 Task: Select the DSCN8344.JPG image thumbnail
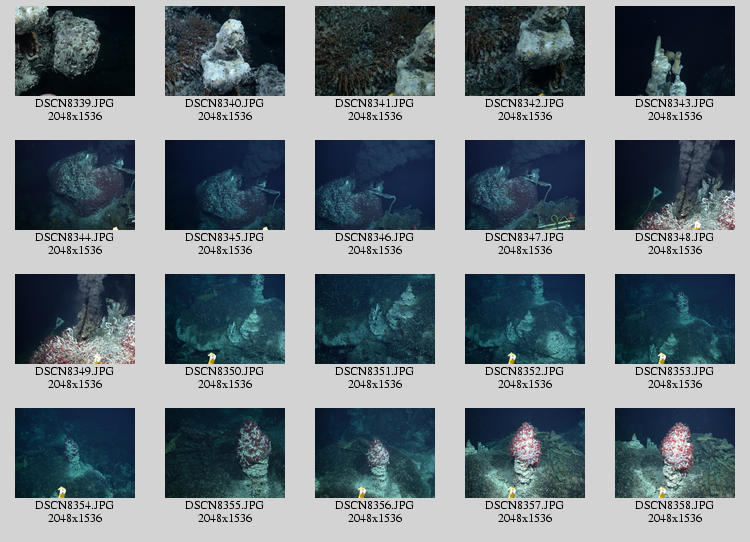click(75, 185)
